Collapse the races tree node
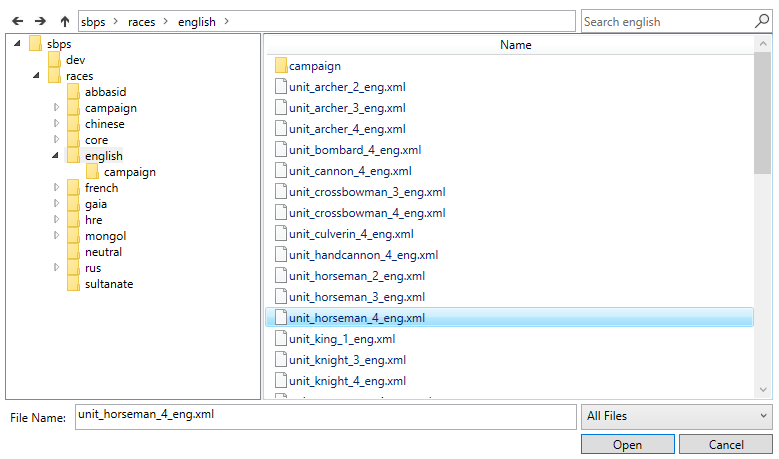 (36, 76)
